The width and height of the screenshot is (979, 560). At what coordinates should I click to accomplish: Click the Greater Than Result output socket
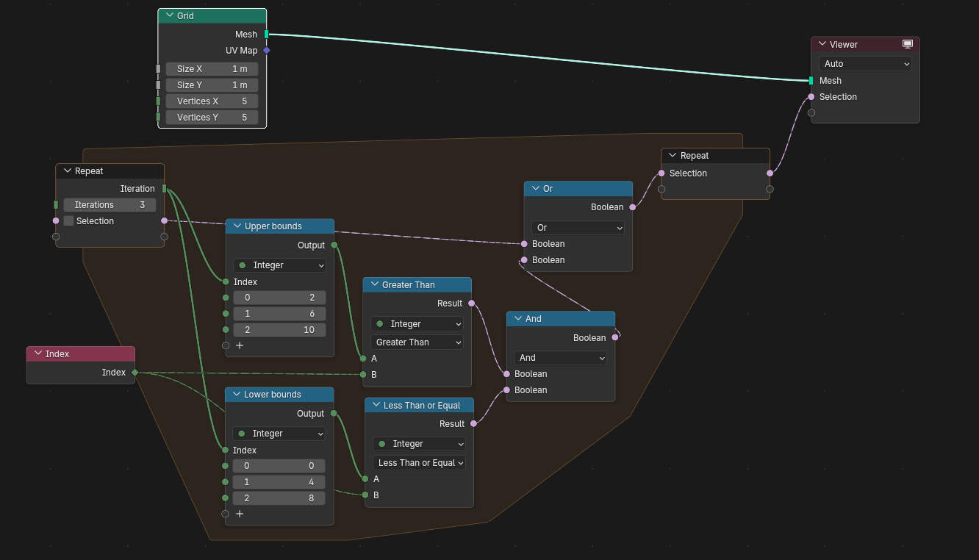pos(471,304)
